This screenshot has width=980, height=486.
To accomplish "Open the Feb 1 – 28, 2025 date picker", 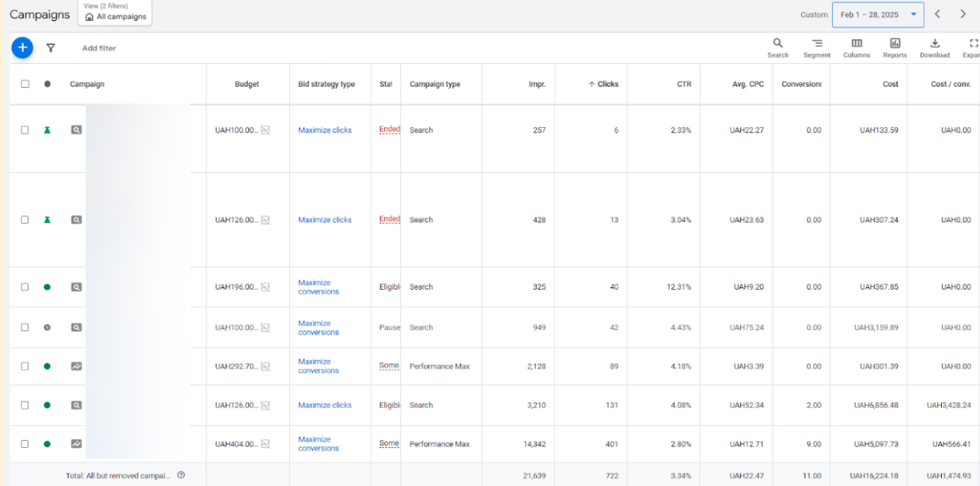I will click(878, 15).
